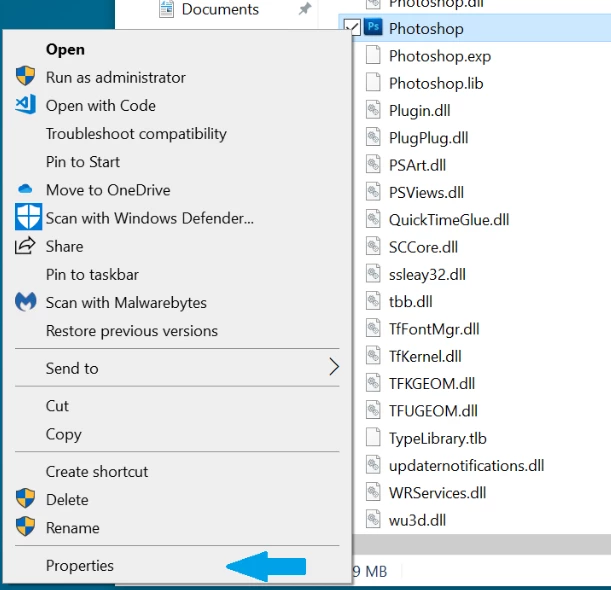
Task: Select file name TfKernel.dll
Action: [425, 356]
